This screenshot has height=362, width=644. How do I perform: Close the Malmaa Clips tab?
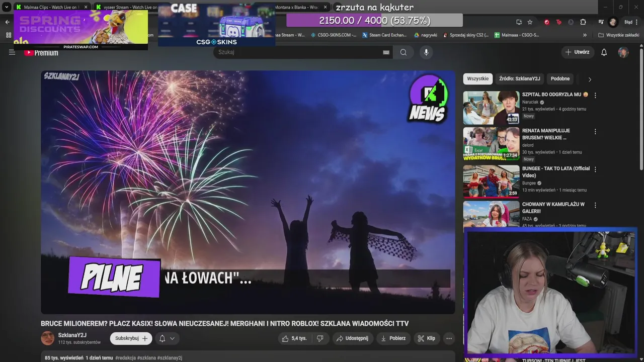86,7
